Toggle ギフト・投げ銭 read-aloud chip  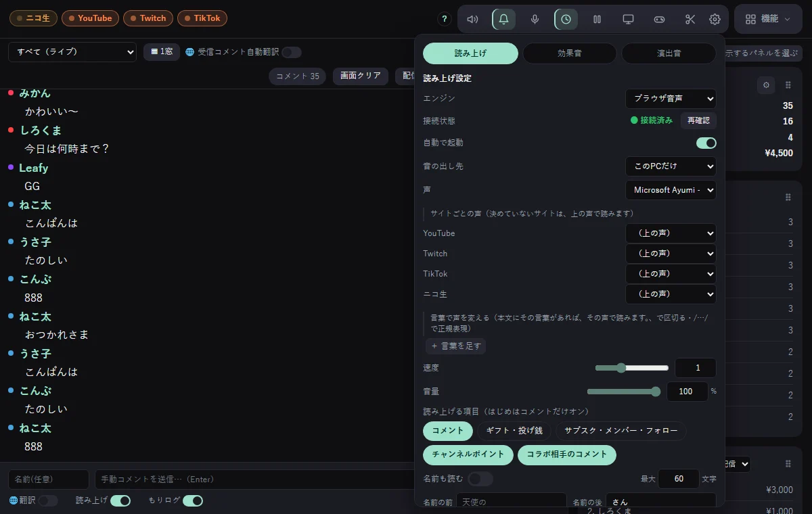[x=514, y=431]
